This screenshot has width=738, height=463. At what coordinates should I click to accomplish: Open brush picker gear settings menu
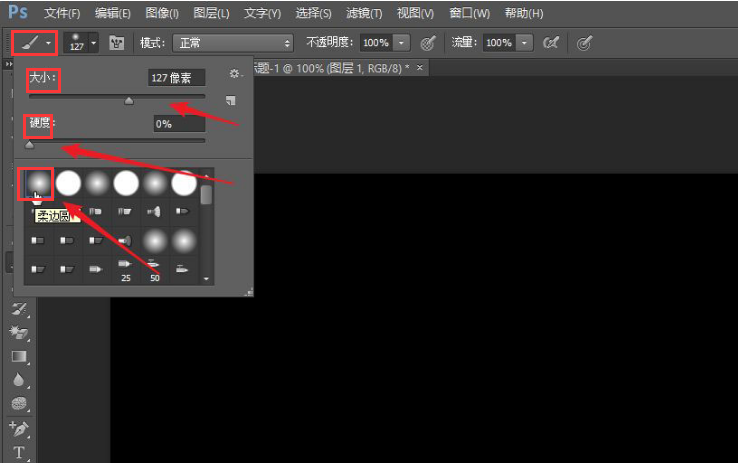click(235, 73)
